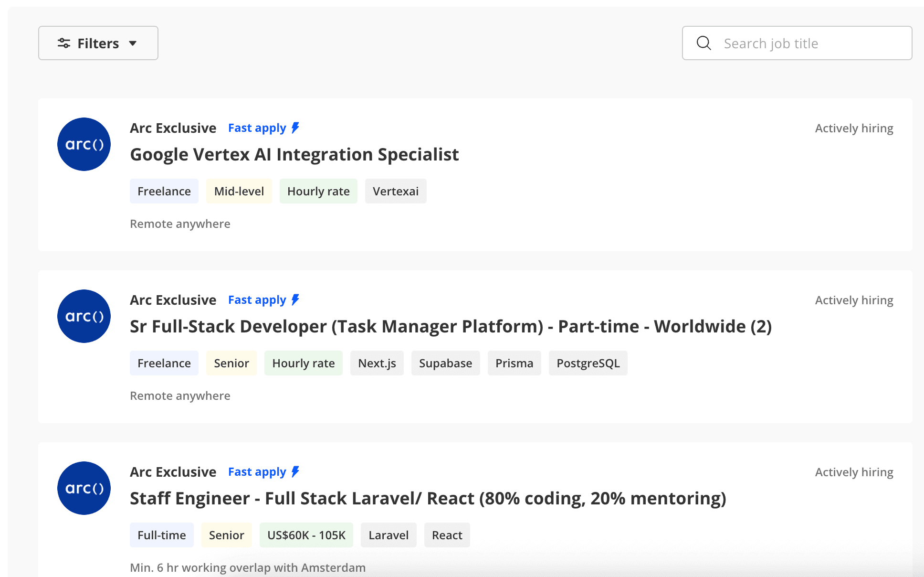Click the Vertexai skill tag
Viewport: 924px width, 577px height.
pyautogui.click(x=395, y=191)
